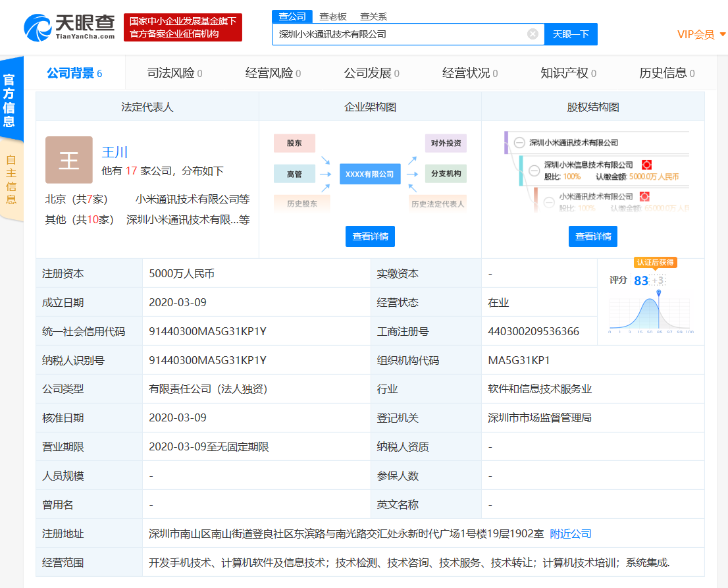This screenshot has width=728, height=588.
Task: Click the 王 legal representative avatar
Action: tap(69, 160)
